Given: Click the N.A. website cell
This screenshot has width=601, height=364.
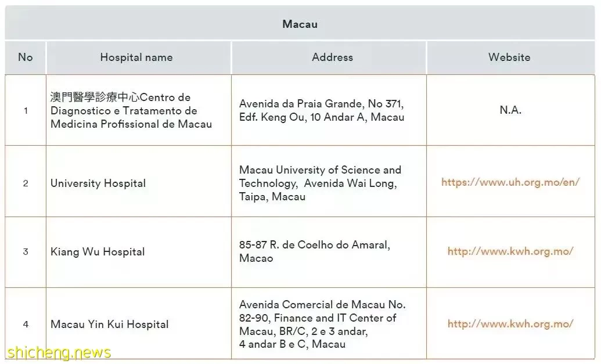Looking at the screenshot, I should tap(510, 110).
